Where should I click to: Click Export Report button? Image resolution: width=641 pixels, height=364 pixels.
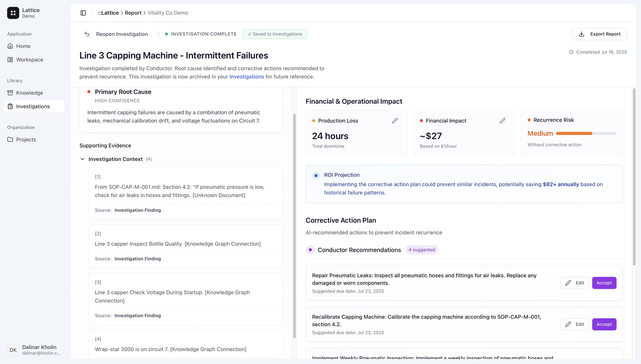599,34
